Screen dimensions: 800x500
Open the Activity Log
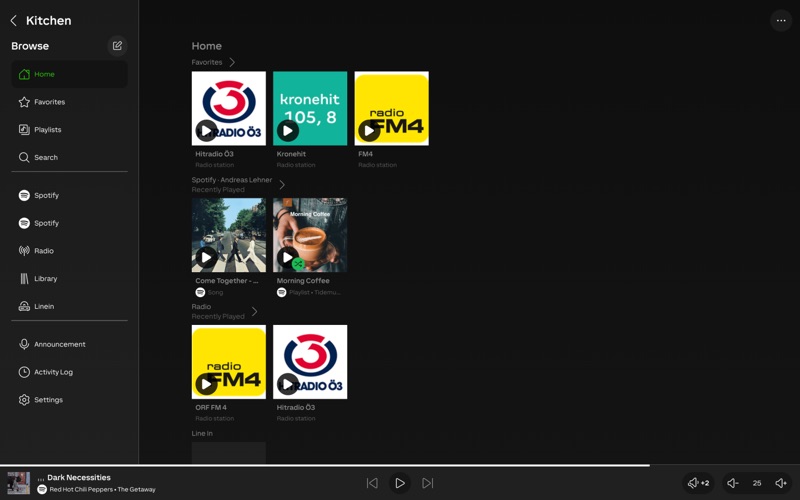[x=69, y=372]
